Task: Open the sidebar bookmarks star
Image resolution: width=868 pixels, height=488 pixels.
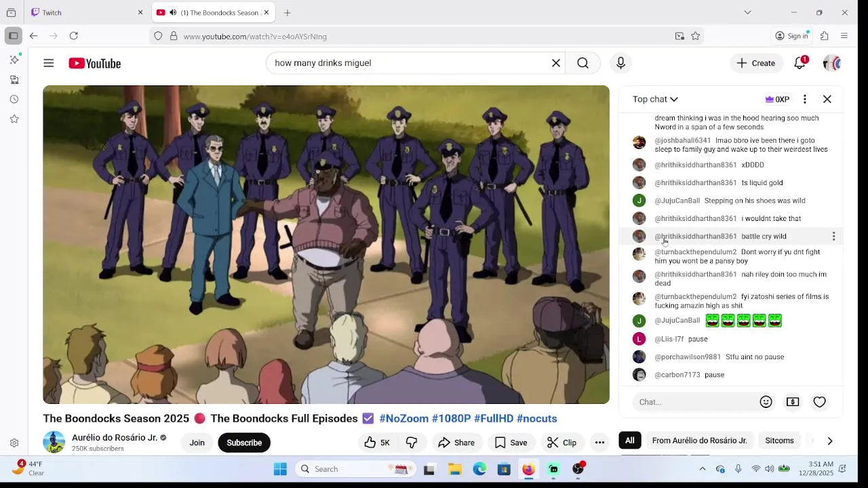Action: tap(14, 119)
